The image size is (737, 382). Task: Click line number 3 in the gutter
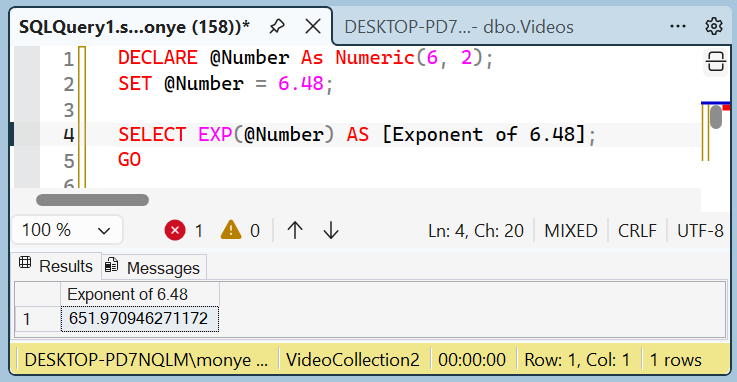[x=69, y=110]
